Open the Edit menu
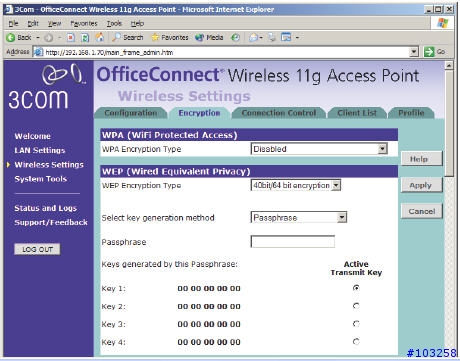460x361 pixels. tap(33, 23)
